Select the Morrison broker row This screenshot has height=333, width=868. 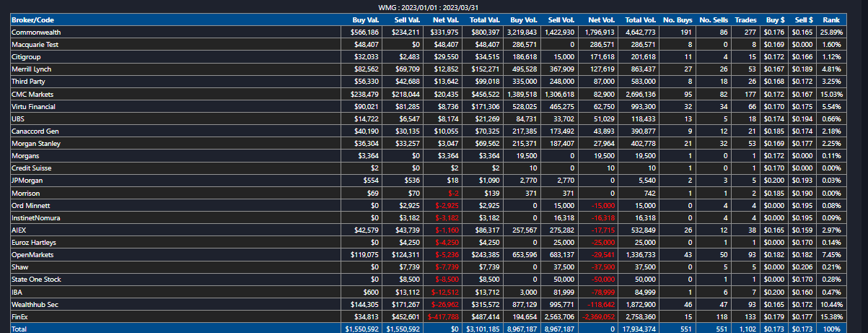(x=427, y=193)
